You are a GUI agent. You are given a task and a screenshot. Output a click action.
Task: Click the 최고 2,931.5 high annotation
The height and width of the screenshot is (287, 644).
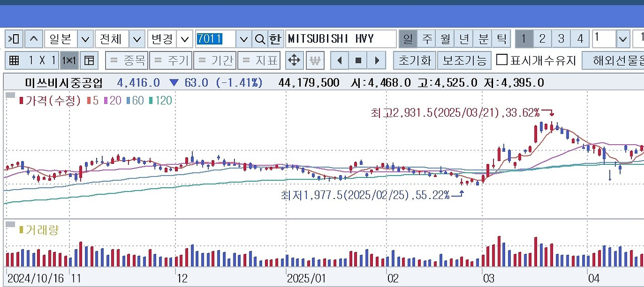coord(455,113)
